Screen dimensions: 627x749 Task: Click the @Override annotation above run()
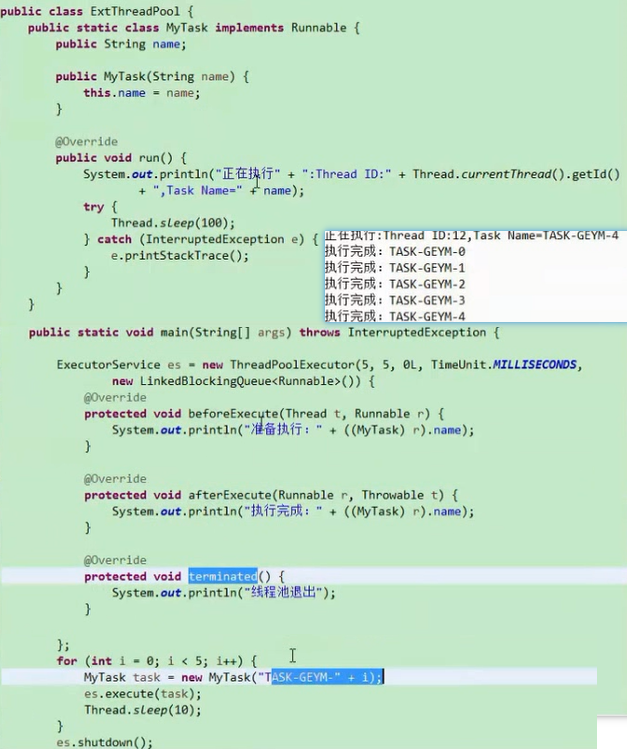click(86, 142)
